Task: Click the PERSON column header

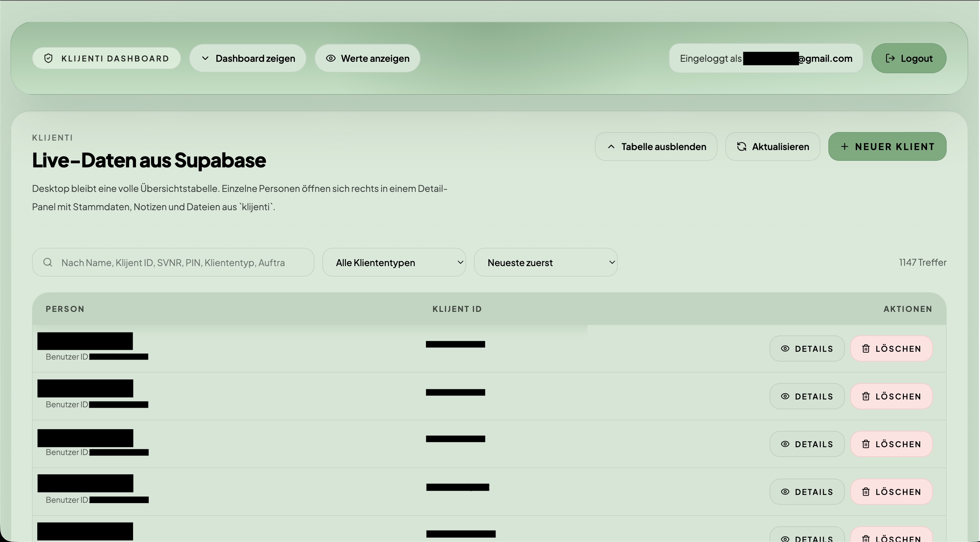Action: (65, 309)
